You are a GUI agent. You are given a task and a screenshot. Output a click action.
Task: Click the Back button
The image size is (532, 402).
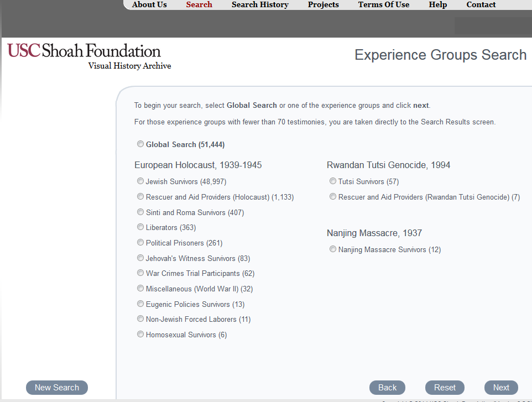(388, 388)
